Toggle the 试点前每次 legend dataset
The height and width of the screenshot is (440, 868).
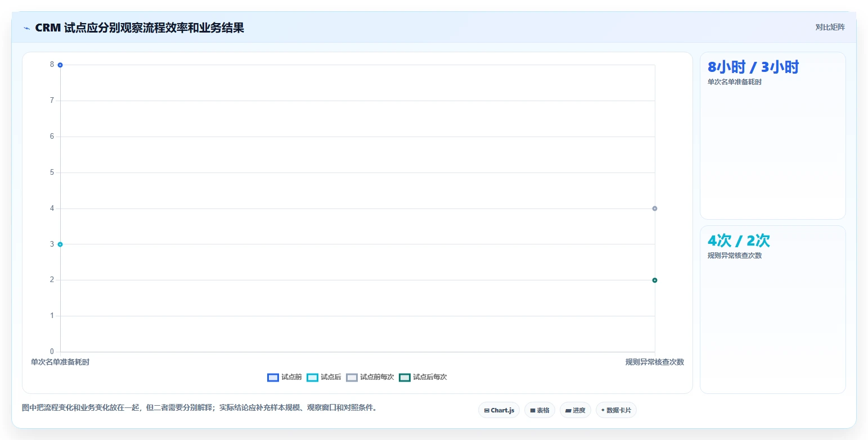pos(370,377)
